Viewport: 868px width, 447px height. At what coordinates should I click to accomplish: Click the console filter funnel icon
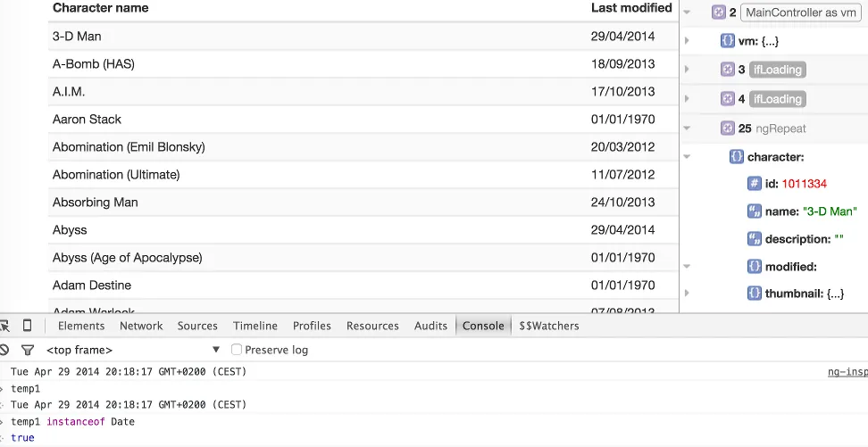point(28,350)
